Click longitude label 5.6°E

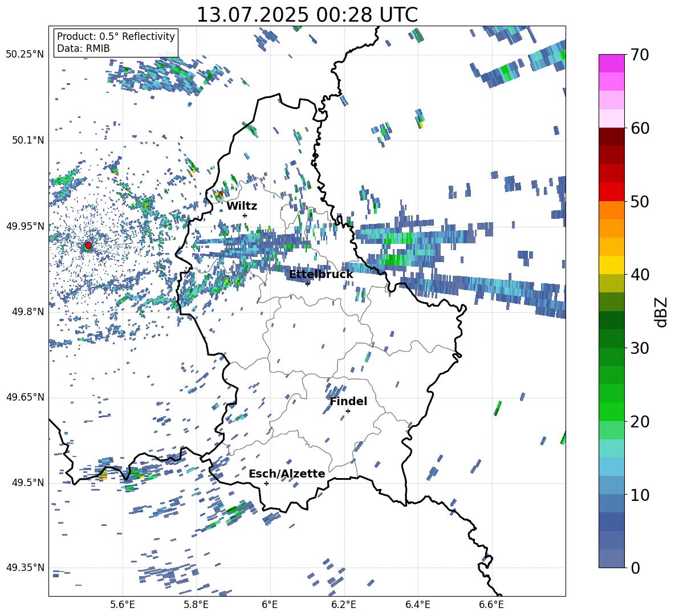(123, 605)
